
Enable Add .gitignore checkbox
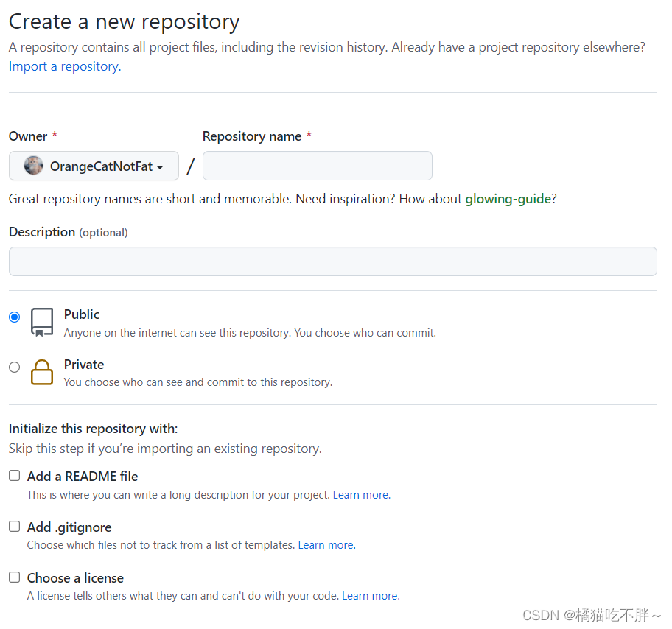pos(15,526)
